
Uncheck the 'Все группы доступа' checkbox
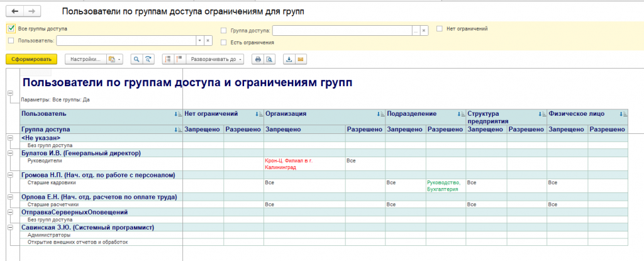click(x=11, y=29)
